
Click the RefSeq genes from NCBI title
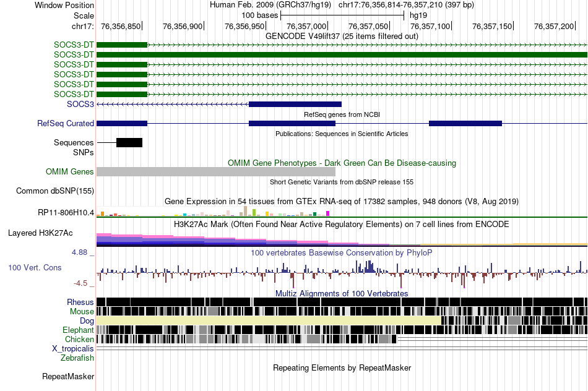tap(342, 114)
